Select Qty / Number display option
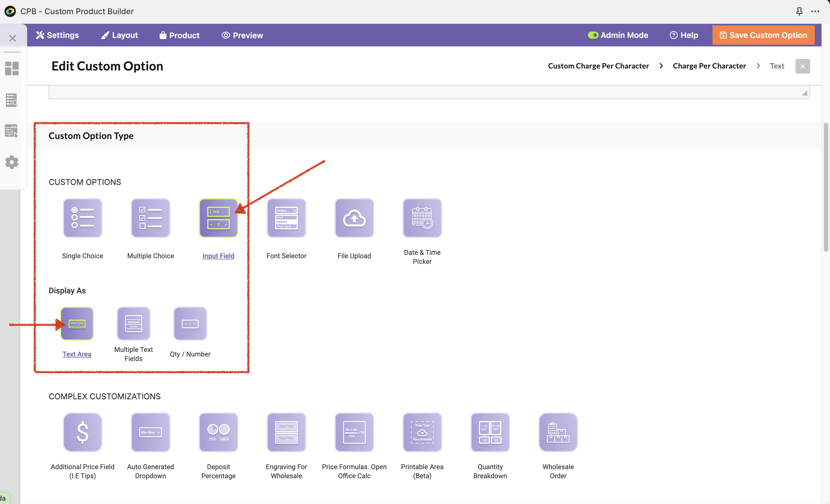Screen dimensions: 830x504 (190, 323)
